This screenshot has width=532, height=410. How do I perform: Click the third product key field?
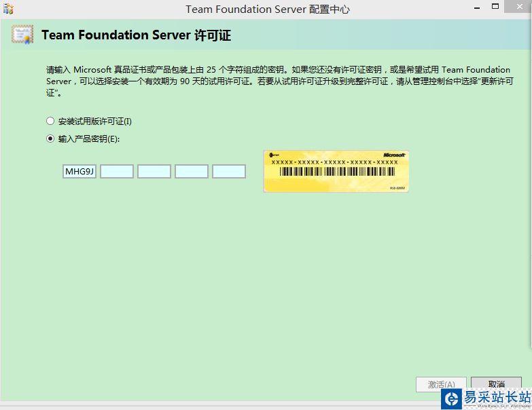pyautogui.click(x=154, y=172)
